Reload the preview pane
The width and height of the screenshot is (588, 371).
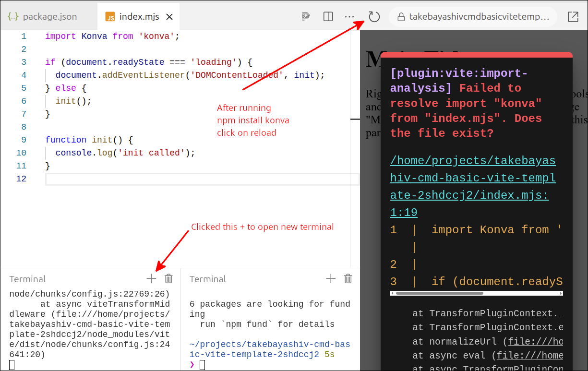[374, 17]
